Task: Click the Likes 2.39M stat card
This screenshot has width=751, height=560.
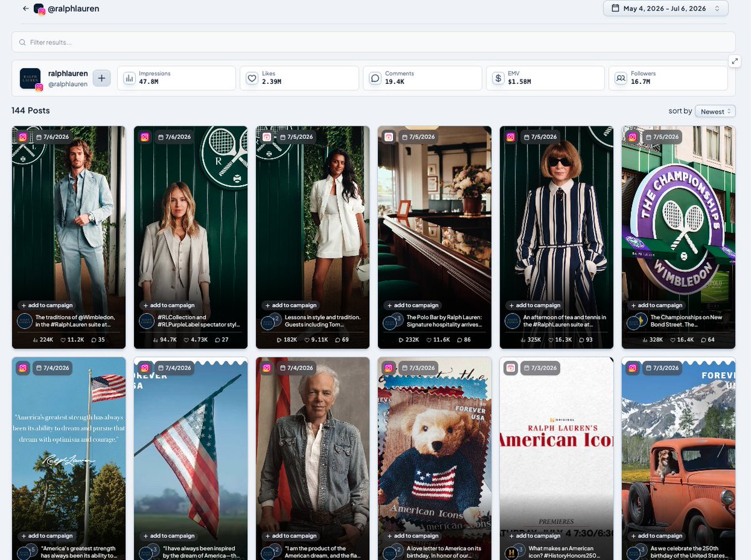Action: [299, 78]
